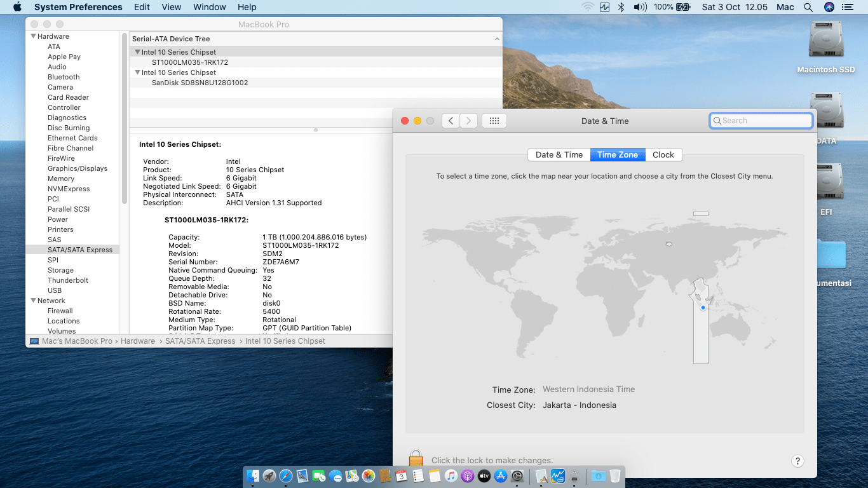Open Maps from the Dock
This screenshot has height=488, width=868.
pyautogui.click(x=352, y=475)
